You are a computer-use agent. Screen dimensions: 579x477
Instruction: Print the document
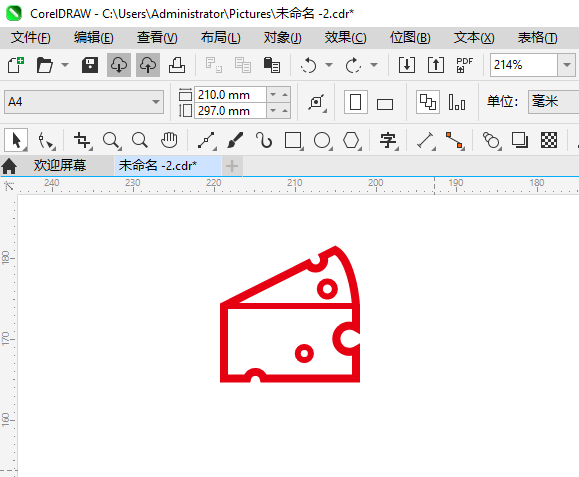177,65
